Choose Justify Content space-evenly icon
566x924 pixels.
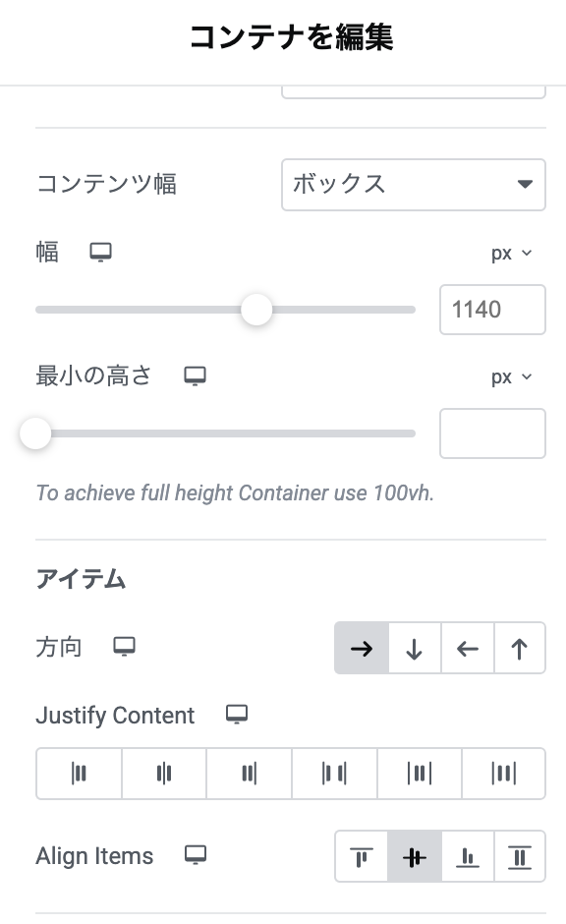point(504,774)
